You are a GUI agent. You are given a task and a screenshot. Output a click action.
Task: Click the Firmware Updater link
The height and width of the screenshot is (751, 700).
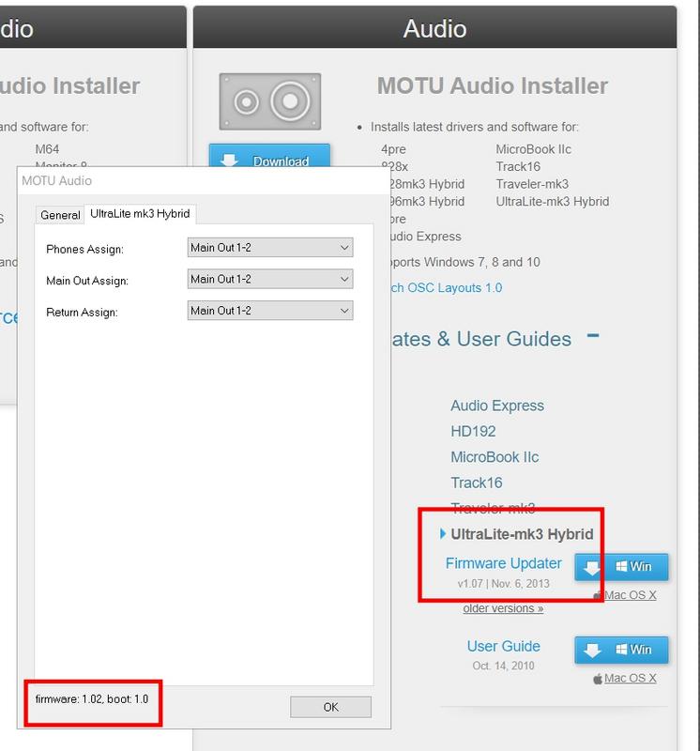click(503, 563)
